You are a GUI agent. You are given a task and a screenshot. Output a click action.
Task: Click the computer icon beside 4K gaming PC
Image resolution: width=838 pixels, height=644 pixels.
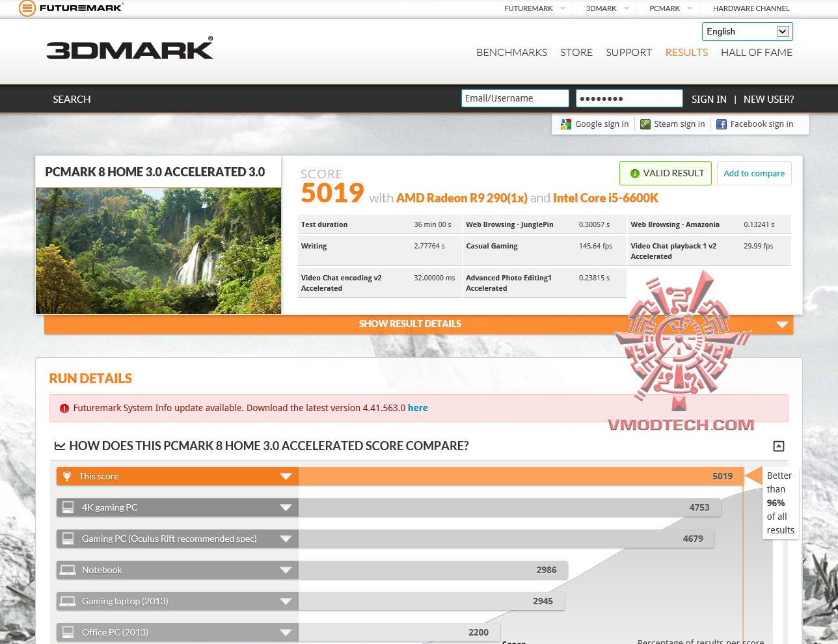[x=68, y=507]
